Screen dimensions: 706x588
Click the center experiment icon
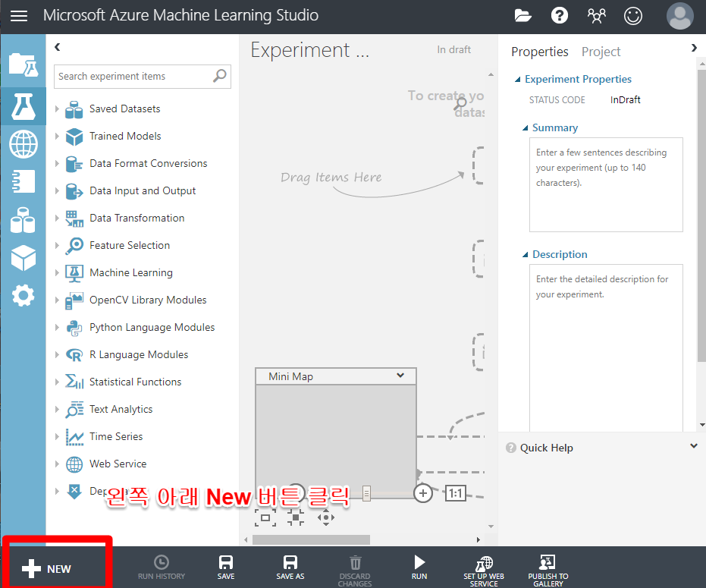pos(296,517)
